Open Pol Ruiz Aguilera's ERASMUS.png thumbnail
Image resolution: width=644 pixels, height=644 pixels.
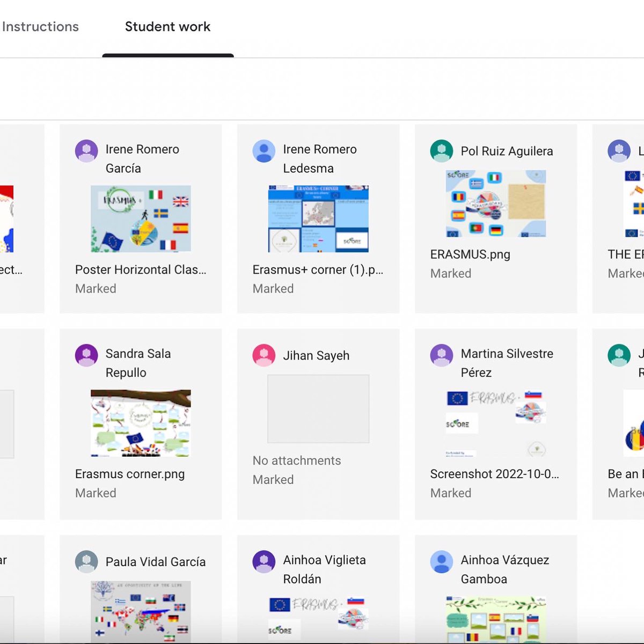tap(496, 203)
